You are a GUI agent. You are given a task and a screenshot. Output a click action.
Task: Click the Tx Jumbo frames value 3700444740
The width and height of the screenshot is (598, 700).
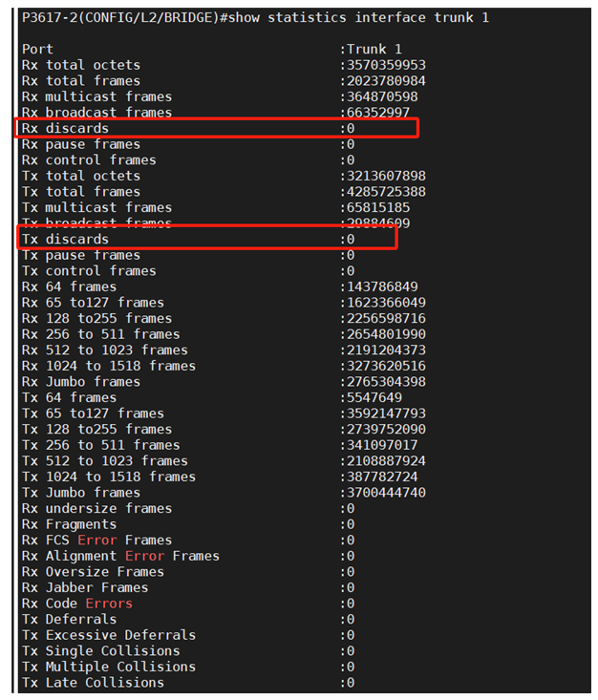tap(386, 493)
